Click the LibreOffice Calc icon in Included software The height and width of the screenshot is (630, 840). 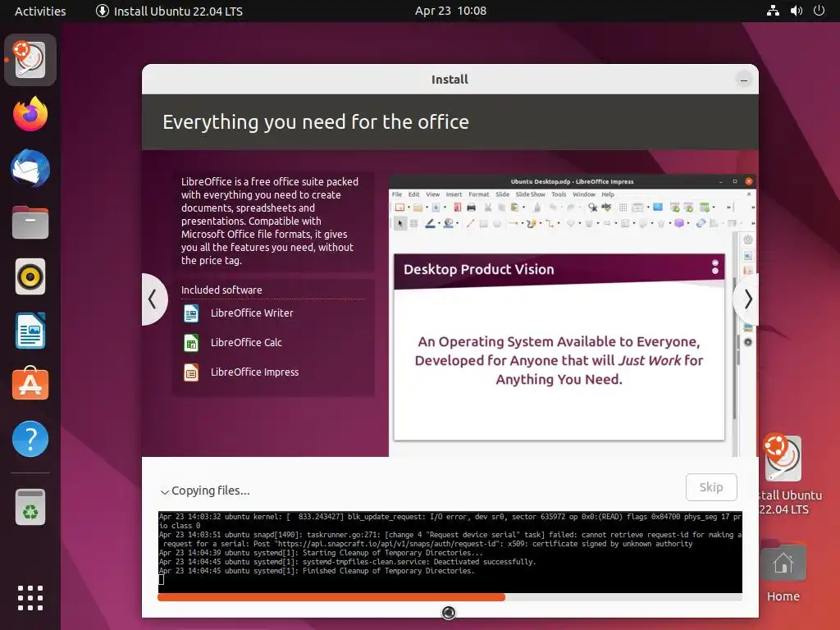(191, 342)
